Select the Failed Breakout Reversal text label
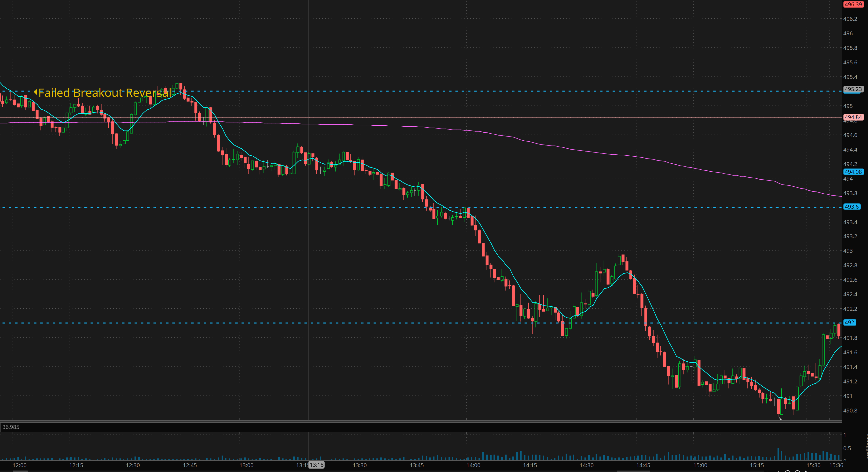The image size is (868, 472). (x=105, y=93)
